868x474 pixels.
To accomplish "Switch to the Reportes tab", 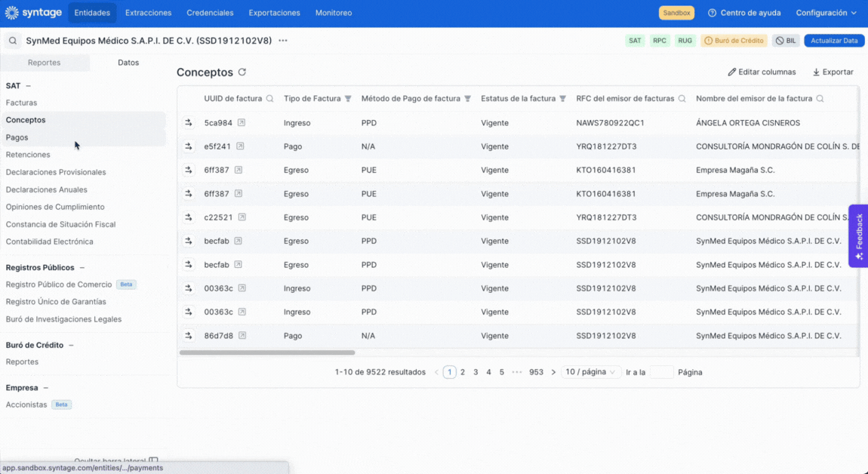I will [45, 63].
